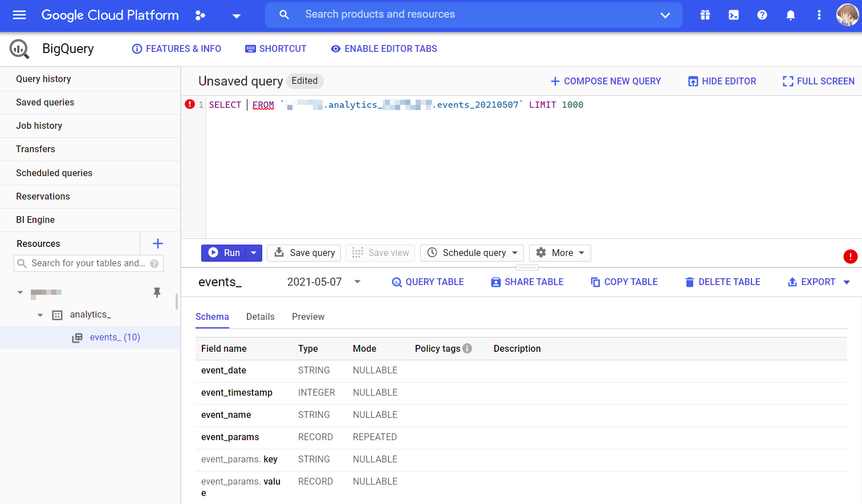Click the event_params field name
862x504 pixels.
point(230,437)
